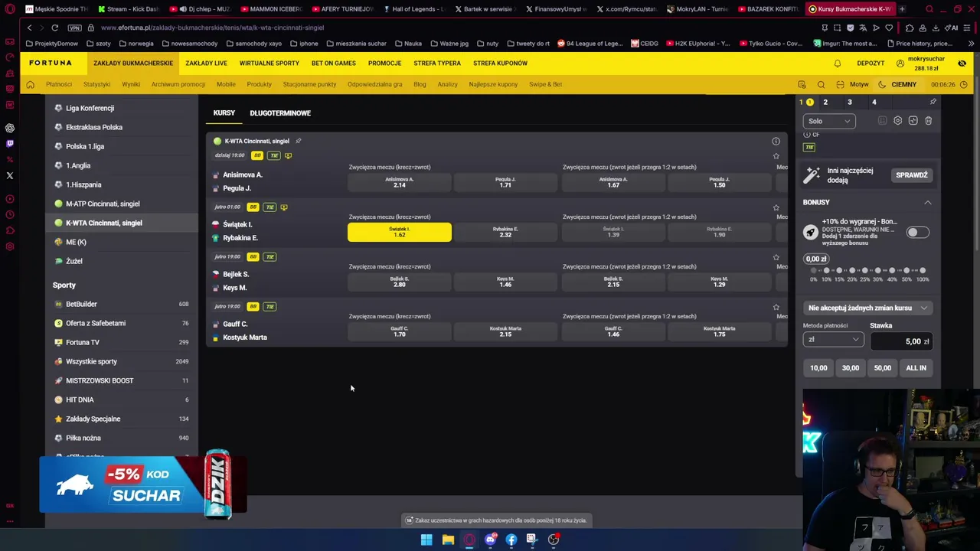Favorite the Bejlek vs Keys match star
Image resolution: width=980 pixels, height=551 pixels.
776,257
